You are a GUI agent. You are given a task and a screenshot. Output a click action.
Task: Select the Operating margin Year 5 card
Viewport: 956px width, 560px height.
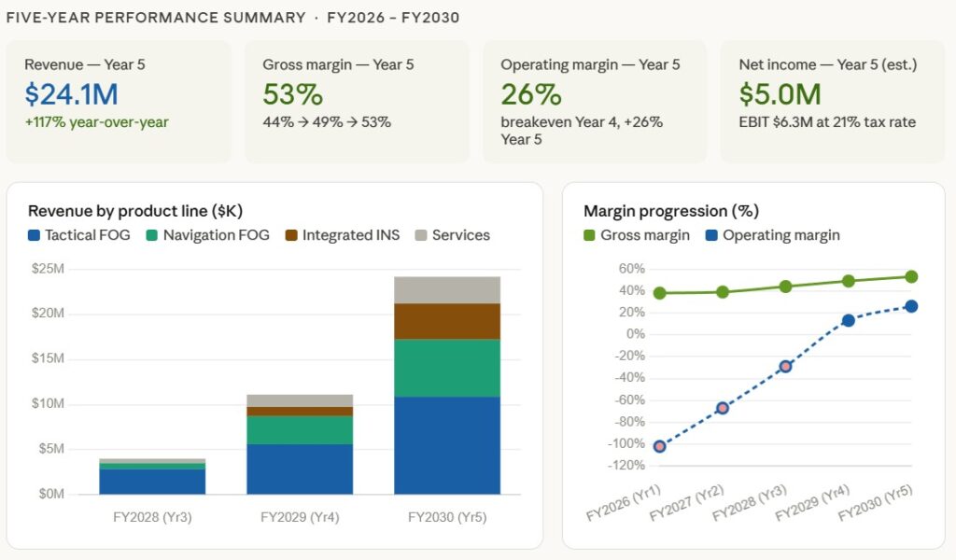(x=595, y=101)
